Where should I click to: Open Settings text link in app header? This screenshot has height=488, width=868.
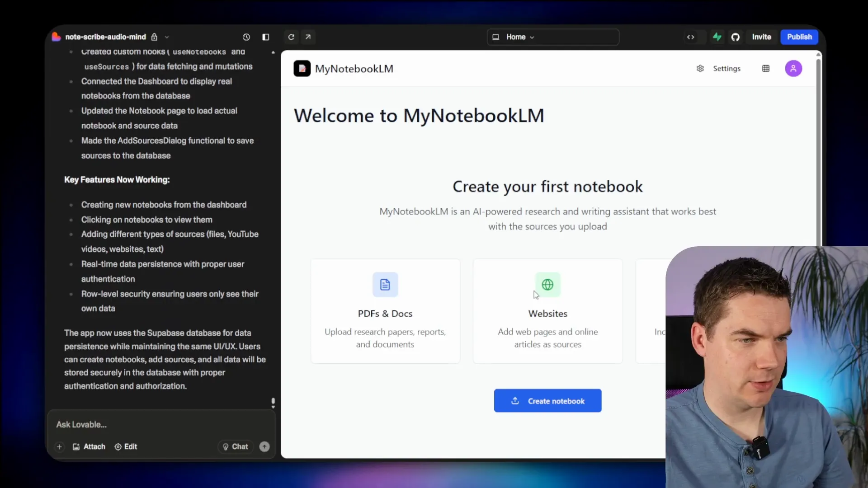[x=727, y=69]
